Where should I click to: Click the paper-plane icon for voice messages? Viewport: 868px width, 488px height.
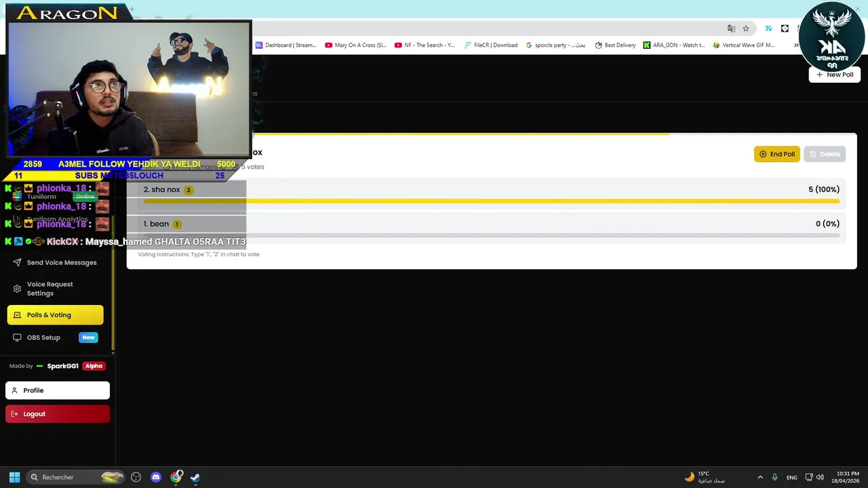(x=17, y=262)
